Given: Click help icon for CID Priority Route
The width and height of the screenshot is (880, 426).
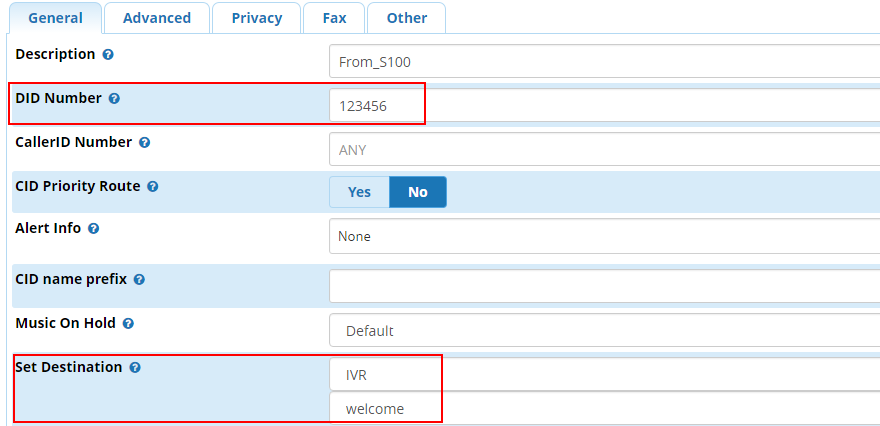Looking at the screenshot, I should point(153,187).
